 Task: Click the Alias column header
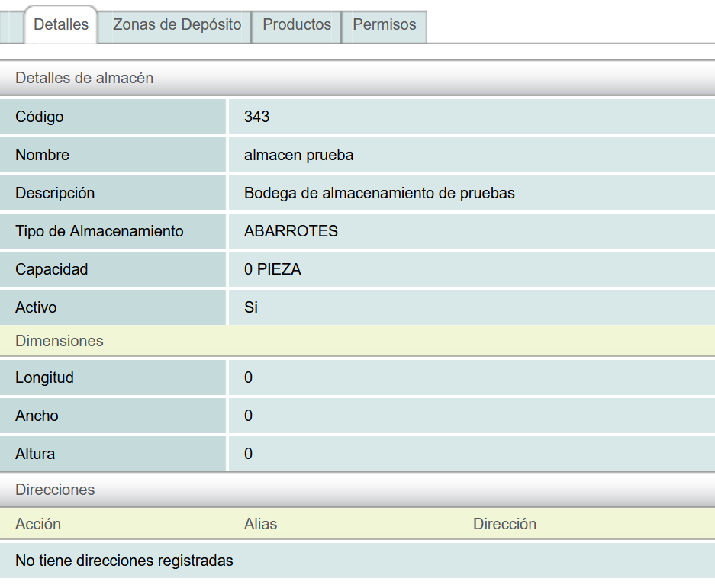coord(260,524)
